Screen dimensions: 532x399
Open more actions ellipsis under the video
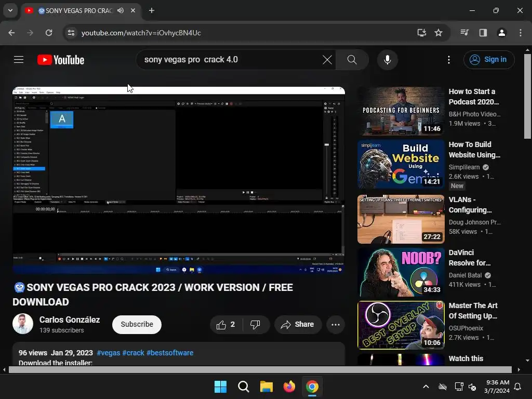pyautogui.click(x=336, y=325)
